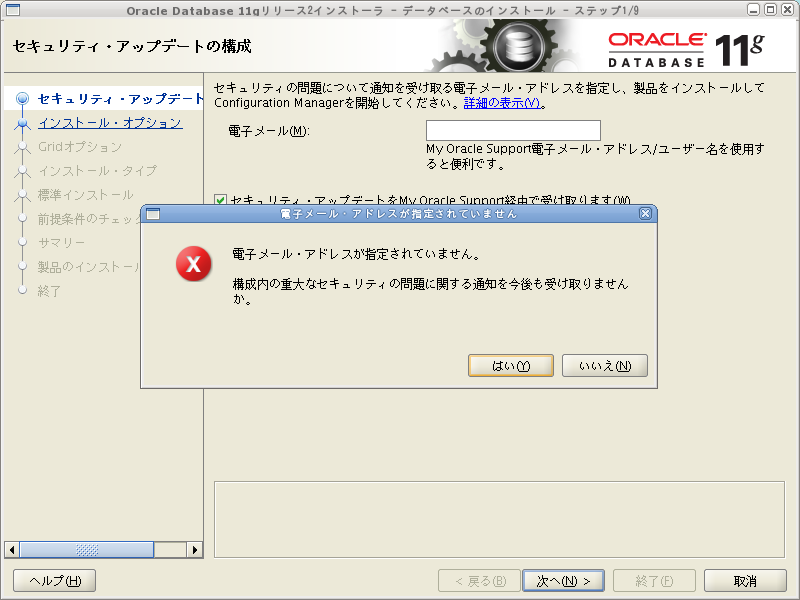This screenshot has height=600, width=800.
Task: Maximize the Oracle installer window
Action: coord(770,10)
